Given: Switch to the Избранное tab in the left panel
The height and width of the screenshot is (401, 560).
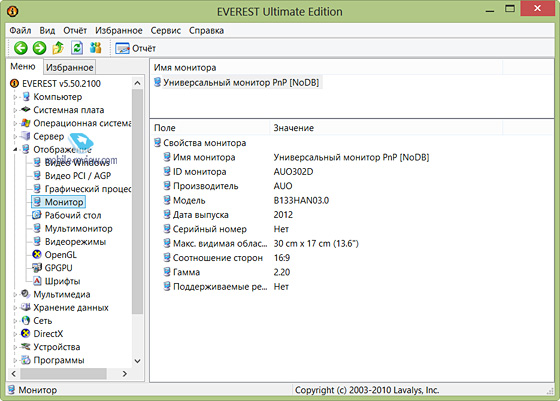Looking at the screenshot, I should coord(70,67).
